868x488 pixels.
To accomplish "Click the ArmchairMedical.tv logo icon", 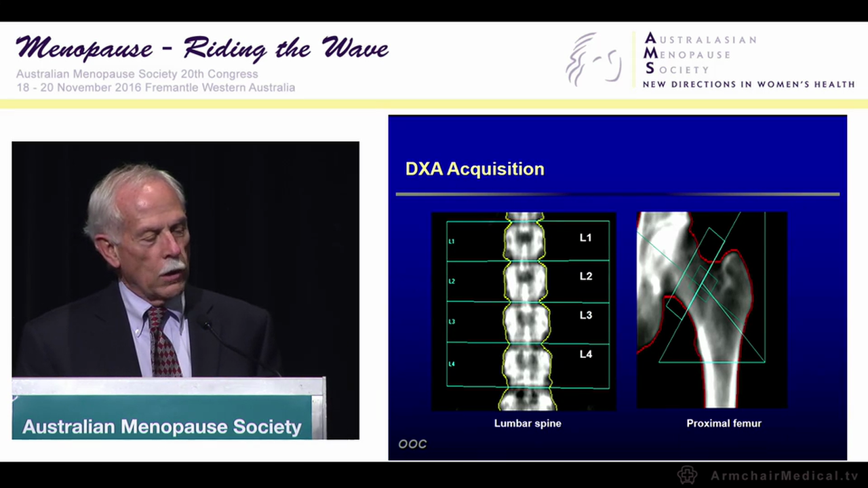I will pos(687,475).
